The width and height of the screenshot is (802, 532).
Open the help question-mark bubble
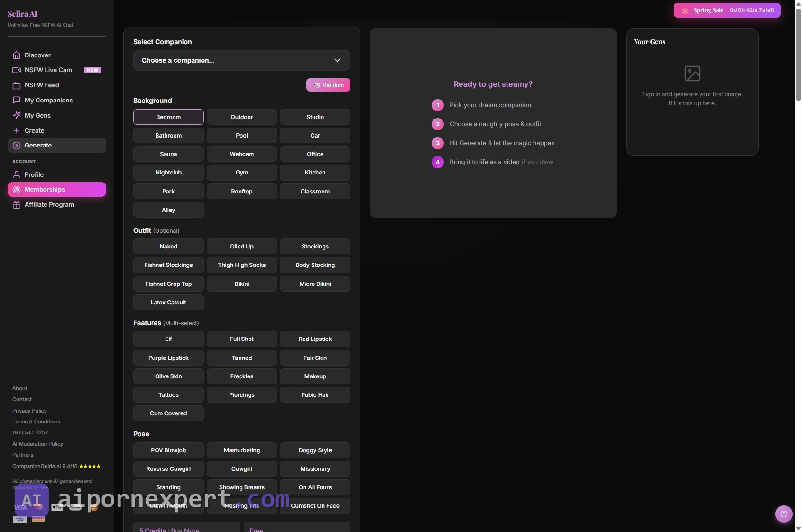point(784,514)
